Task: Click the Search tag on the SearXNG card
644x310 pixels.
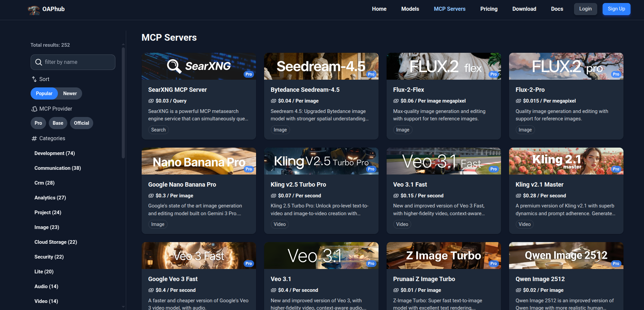Action: point(158,129)
